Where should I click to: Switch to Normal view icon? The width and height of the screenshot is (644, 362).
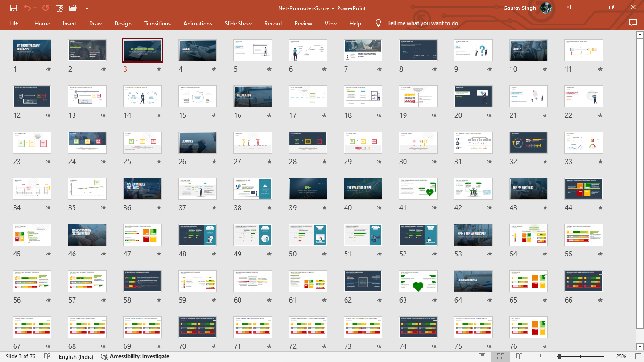482,356
